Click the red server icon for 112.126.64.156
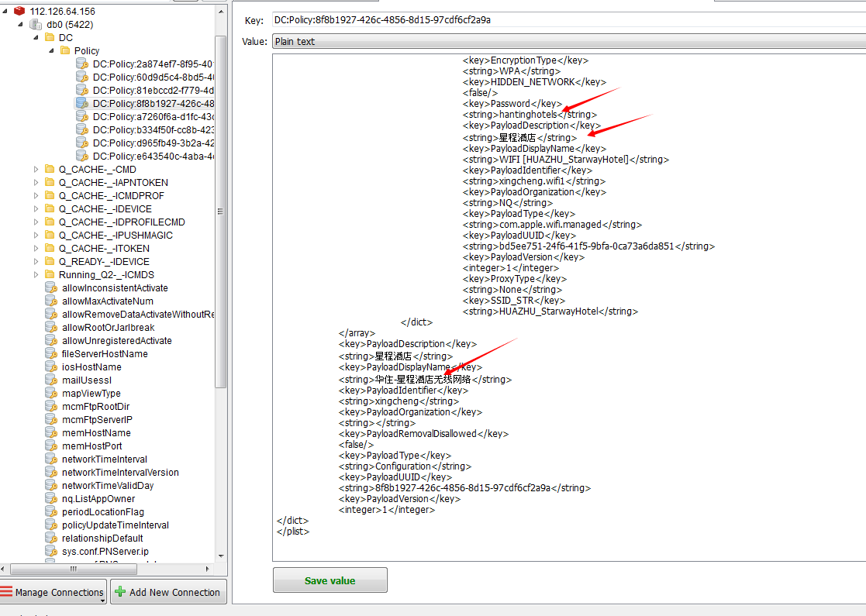Viewport: 866px width, 616px height. (x=19, y=11)
